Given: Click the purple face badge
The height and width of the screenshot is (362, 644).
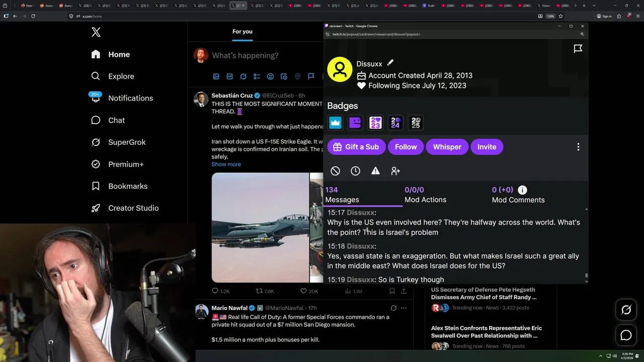Looking at the screenshot, I should point(355,123).
